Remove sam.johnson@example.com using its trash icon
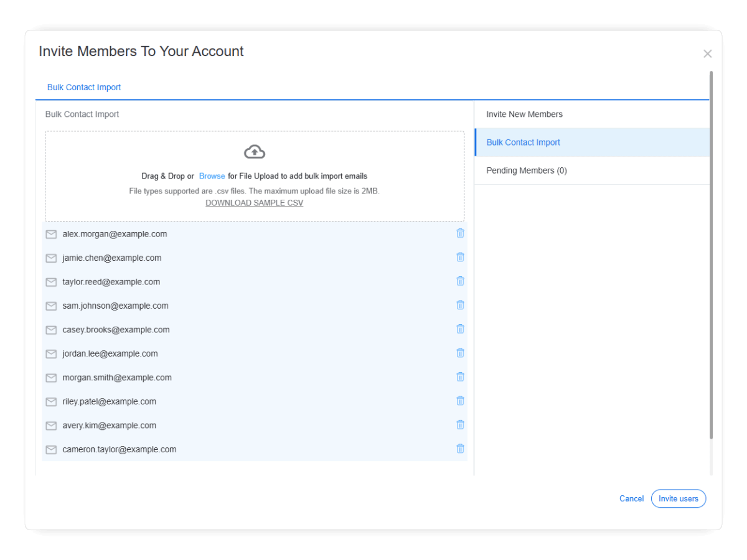Viewport: 747px width, 560px height. pos(461,305)
